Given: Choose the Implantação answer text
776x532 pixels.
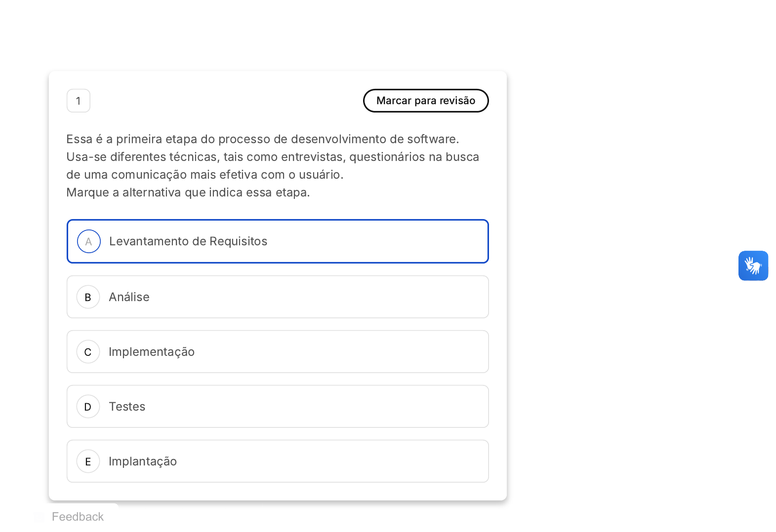Looking at the screenshot, I should coord(143,461).
